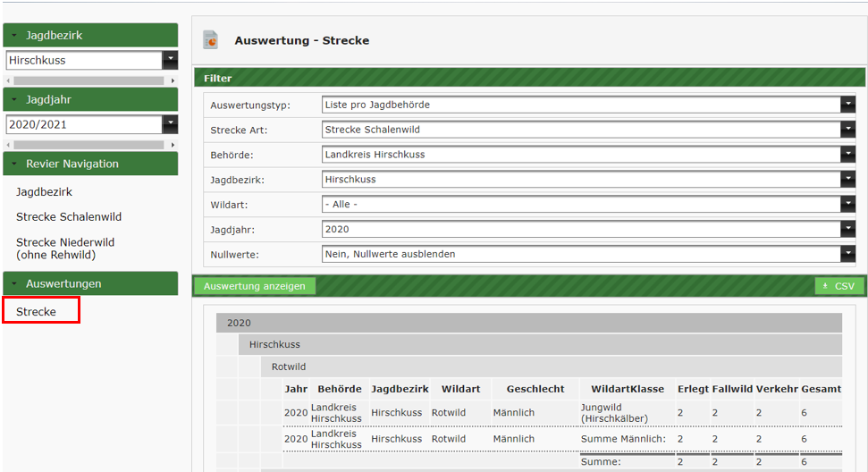868x472 pixels.
Task: Open the sidebar Jagdbezirk Hirschkuss selector
Action: tap(91, 60)
